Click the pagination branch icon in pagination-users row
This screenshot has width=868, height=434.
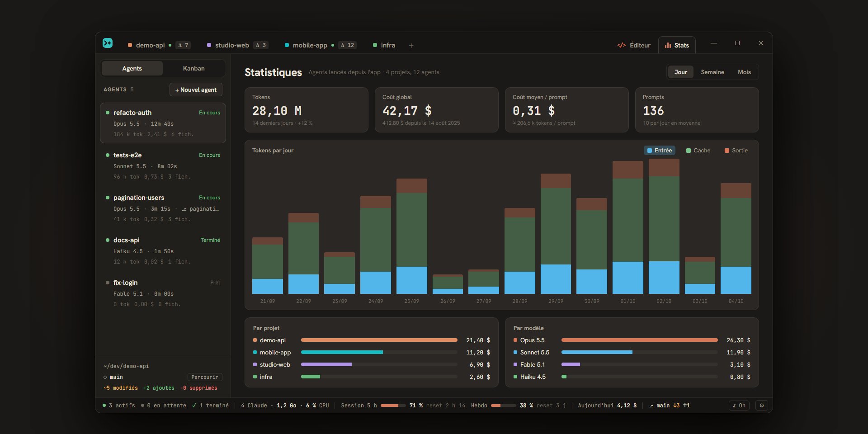(184, 209)
